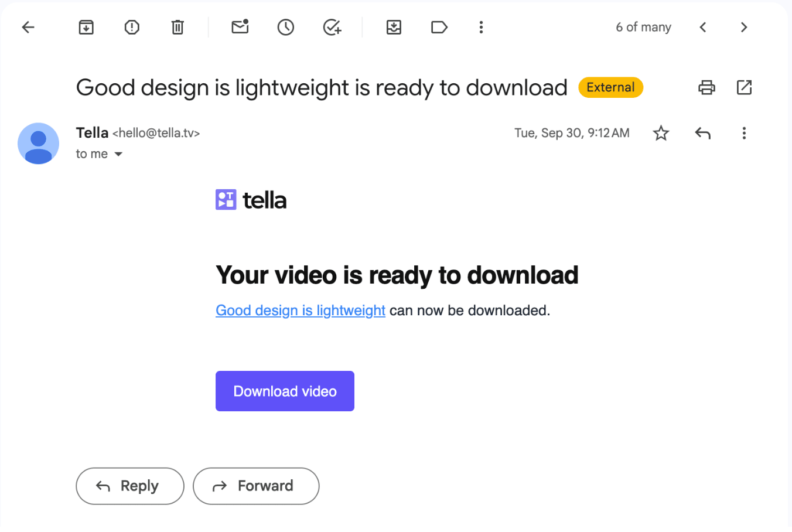Move the email to another folder
Screen dimensions: 792x532
pos(394,27)
